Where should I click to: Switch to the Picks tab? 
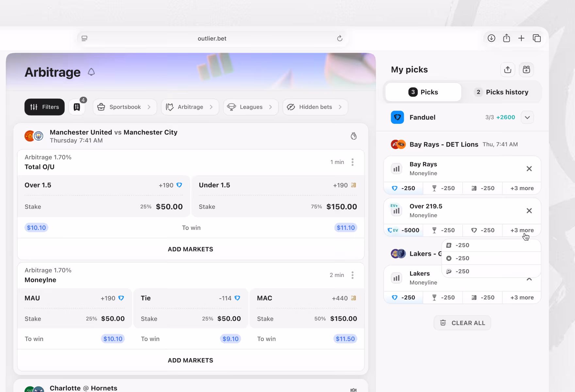423,92
